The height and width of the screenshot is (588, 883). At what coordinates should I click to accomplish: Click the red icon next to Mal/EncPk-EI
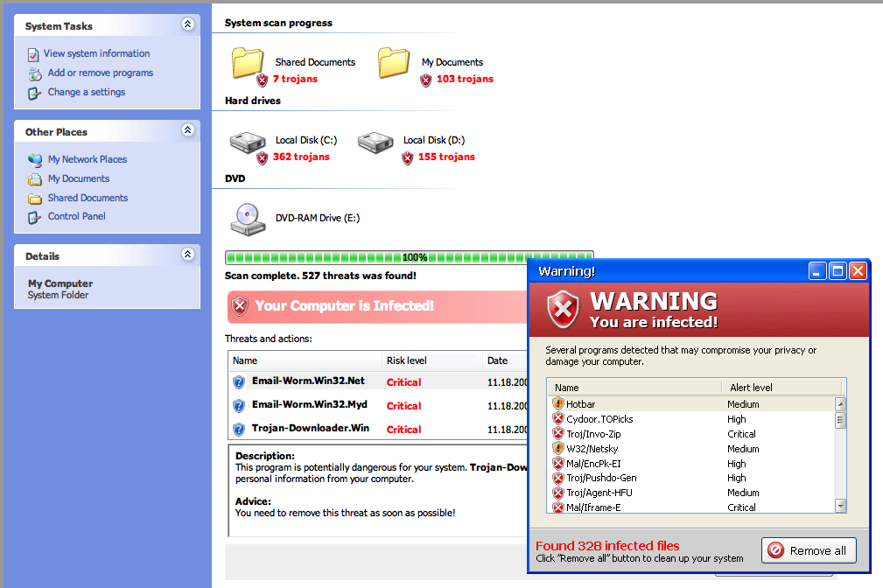(558, 463)
